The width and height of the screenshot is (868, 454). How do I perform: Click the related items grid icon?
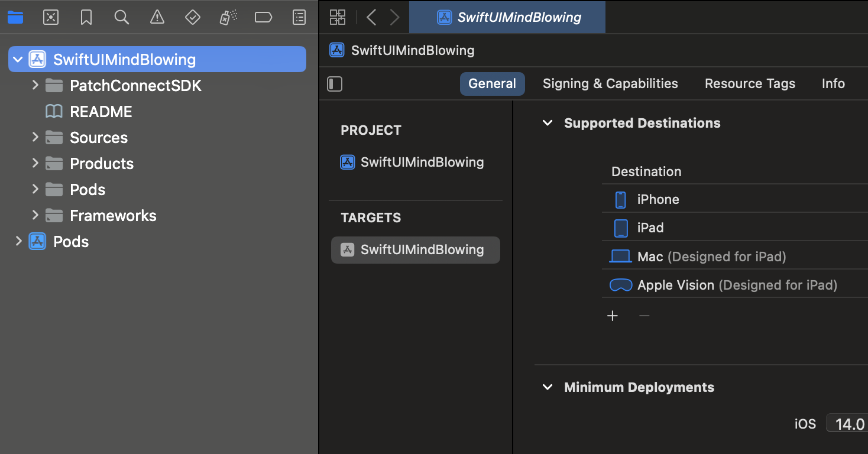pos(338,18)
